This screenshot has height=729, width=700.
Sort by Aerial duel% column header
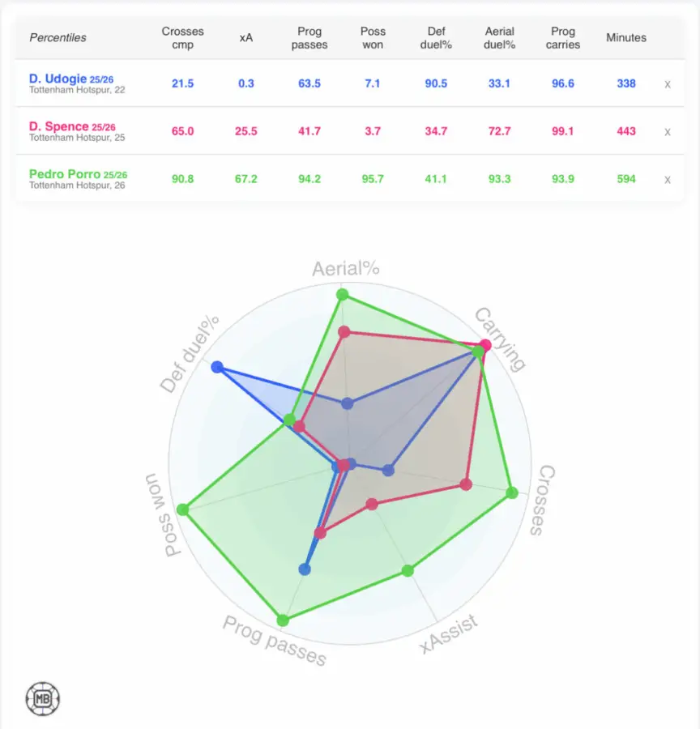coord(500,38)
